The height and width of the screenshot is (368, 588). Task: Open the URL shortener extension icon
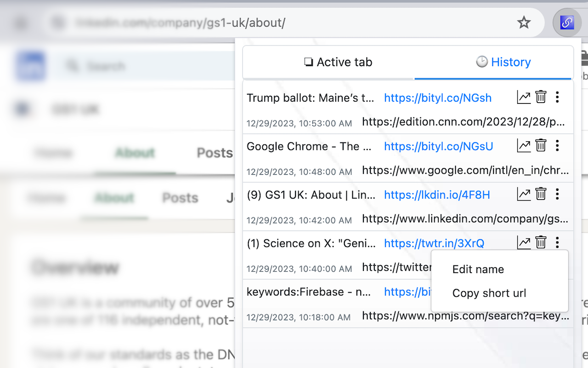point(567,22)
